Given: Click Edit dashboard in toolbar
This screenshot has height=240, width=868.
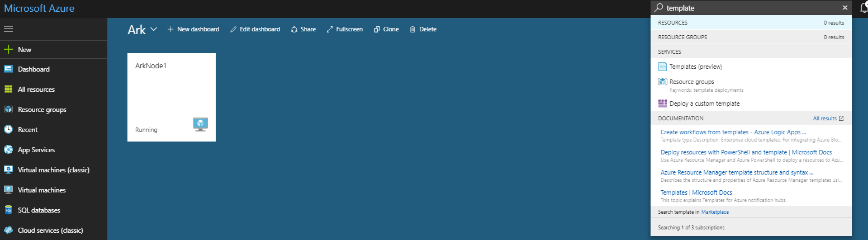Looking at the screenshot, I should click(255, 29).
